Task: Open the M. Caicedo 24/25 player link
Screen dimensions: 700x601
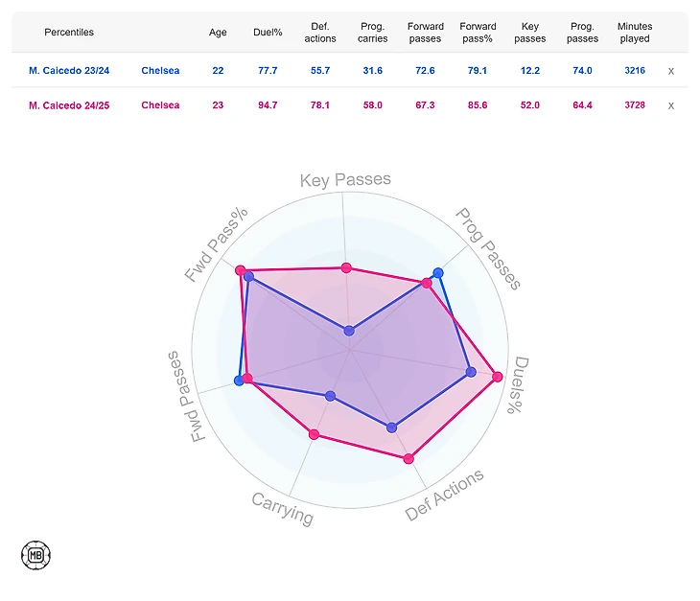Action: [69, 105]
